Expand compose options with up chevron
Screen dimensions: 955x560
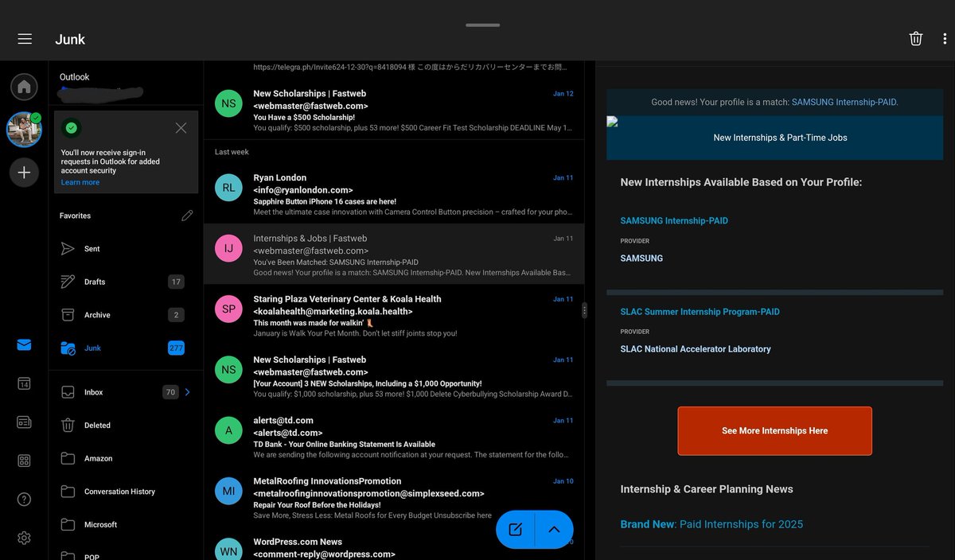[x=555, y=530]
